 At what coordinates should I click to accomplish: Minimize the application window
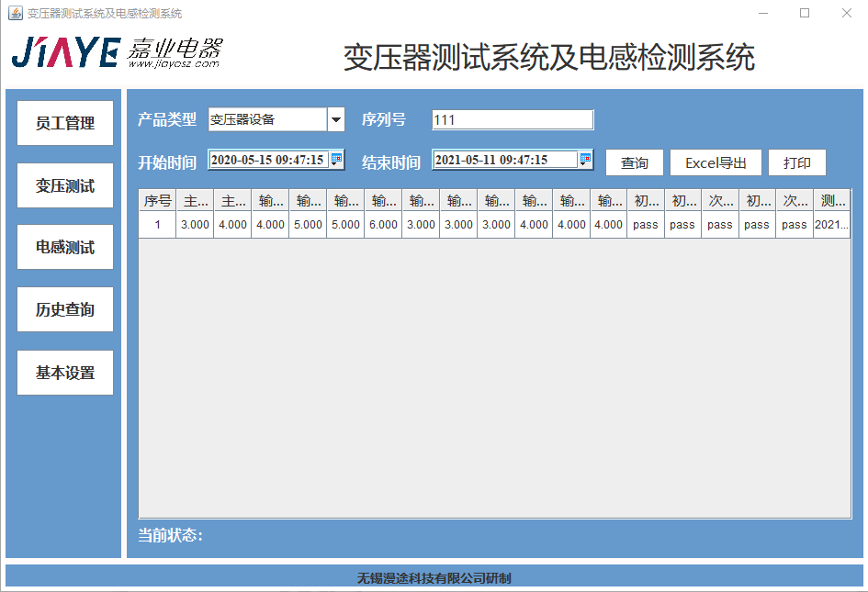pyautogui.click(x=762, y=13)
